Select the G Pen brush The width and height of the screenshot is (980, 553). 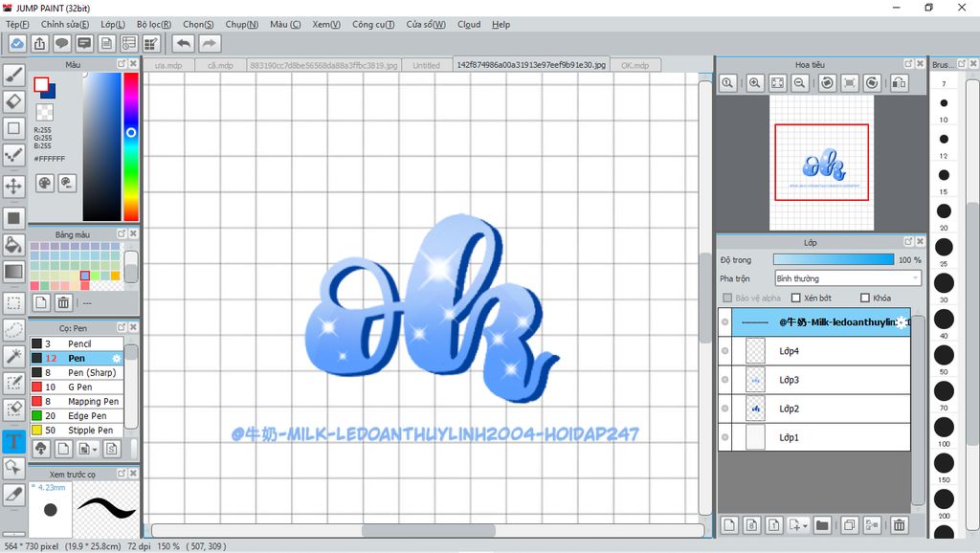(x=77, y=387)
